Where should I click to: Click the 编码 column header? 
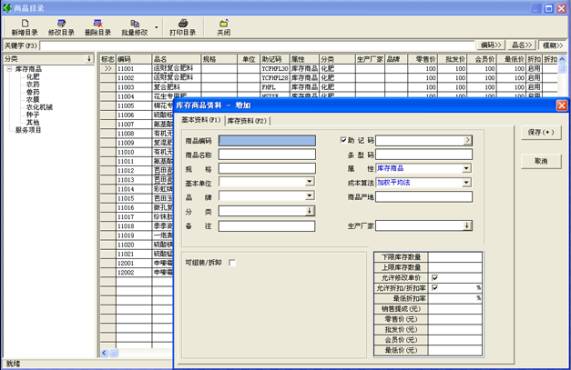click(x=134, y=59)
